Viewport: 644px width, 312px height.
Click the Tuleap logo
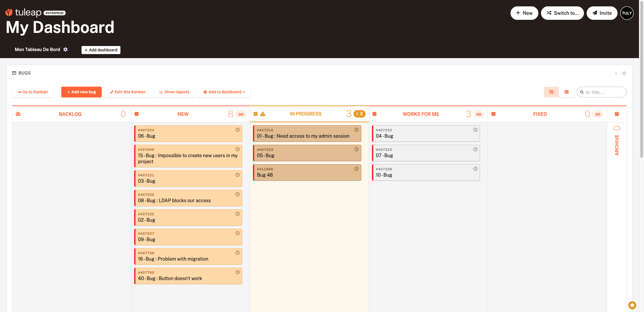coord(36,13)
